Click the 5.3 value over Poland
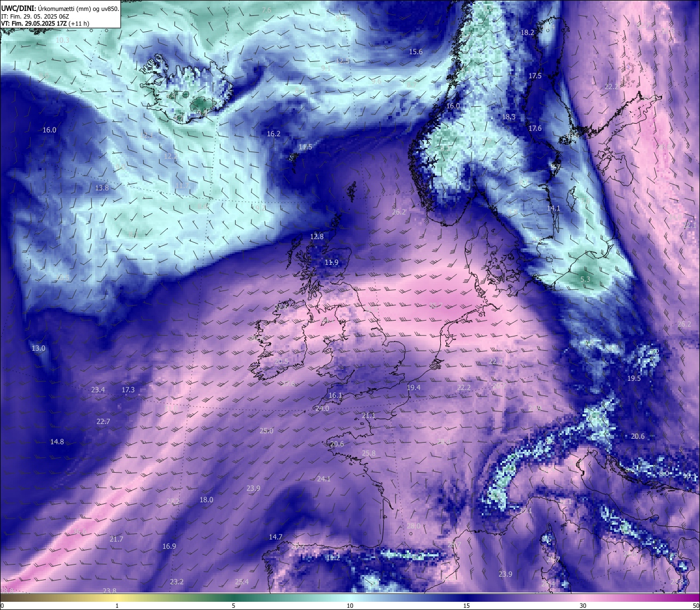This screenshot has width=700, height=610. point(585,279)
